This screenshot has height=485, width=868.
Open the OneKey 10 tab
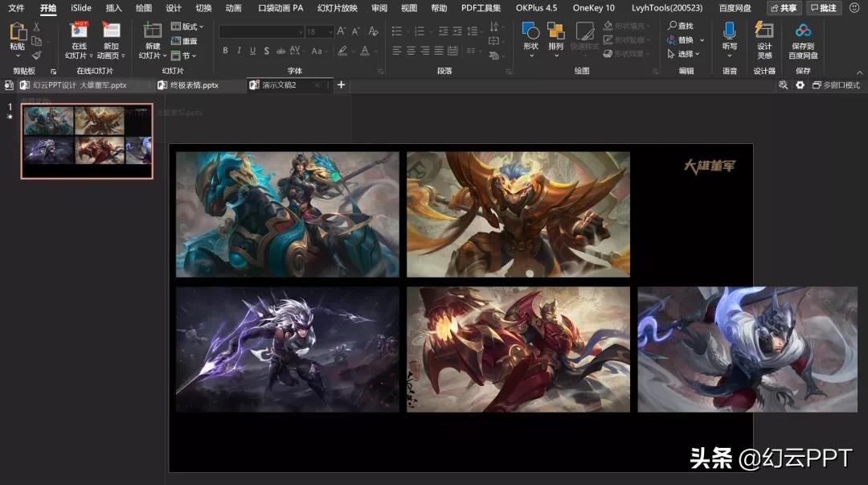pyautogui.click(x=593, y=8)
